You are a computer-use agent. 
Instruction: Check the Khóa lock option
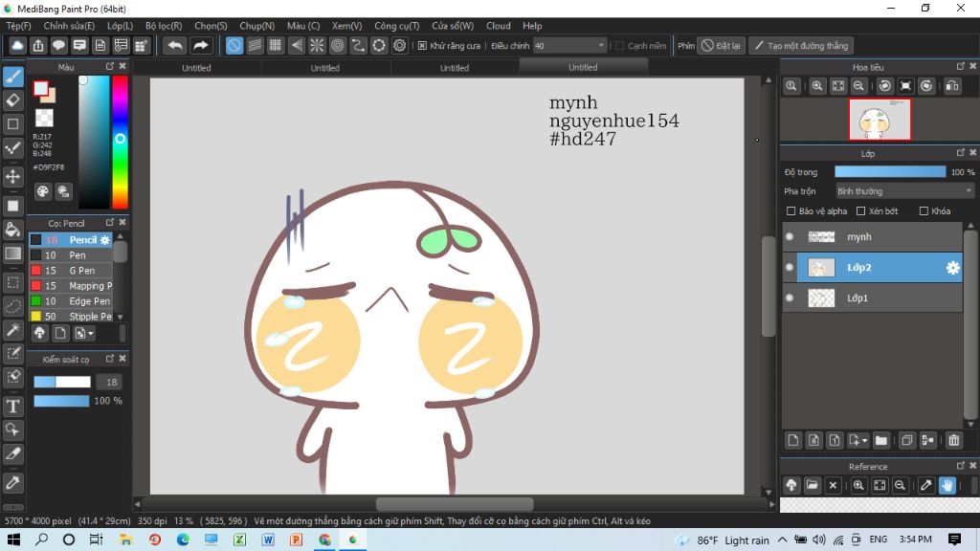coord(924,211)
